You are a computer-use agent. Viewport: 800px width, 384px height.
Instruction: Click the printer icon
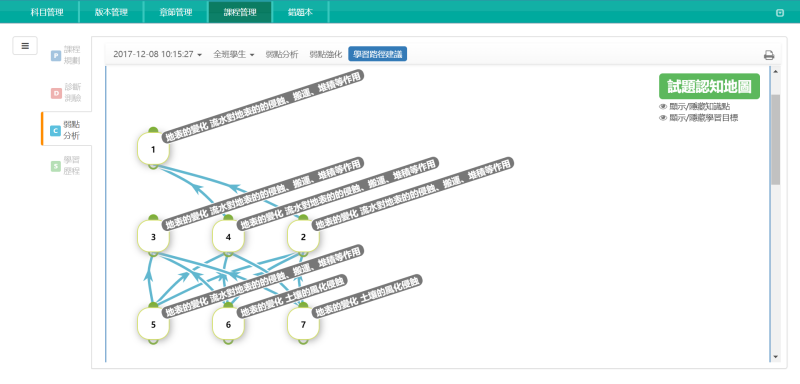coord(769,56)
